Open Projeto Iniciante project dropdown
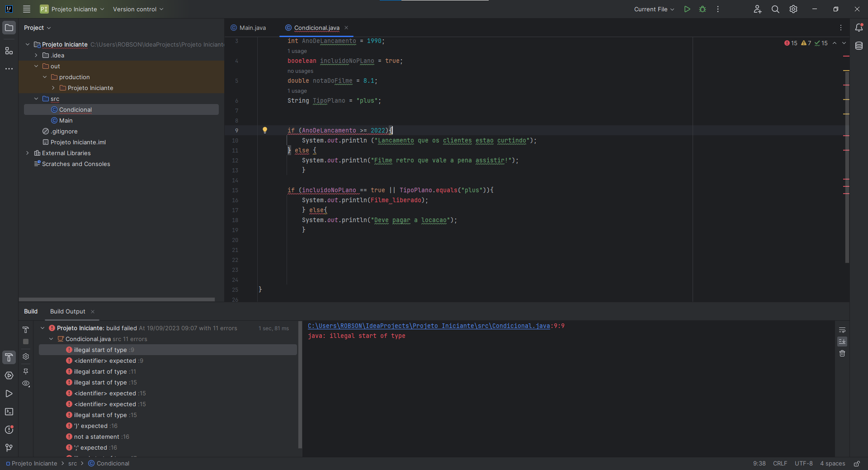Viewport: 868px width, 470px height. click(x=72, y=9)
